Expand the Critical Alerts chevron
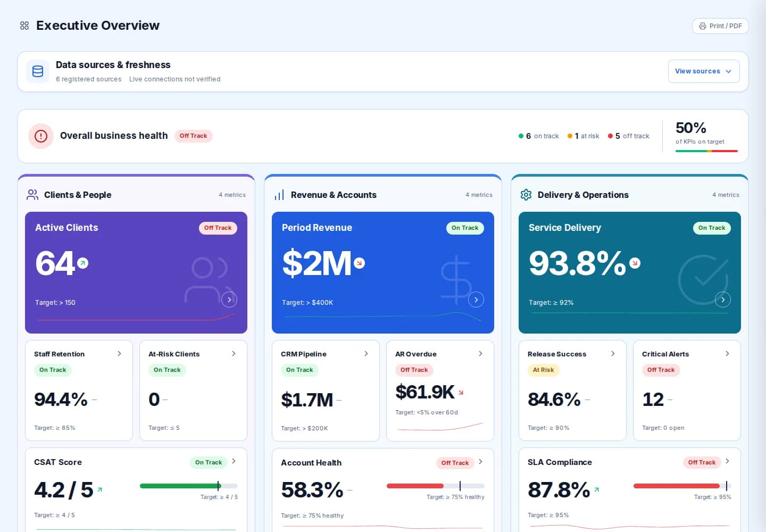This screenshot has width=766, height=532. point(727,354)
